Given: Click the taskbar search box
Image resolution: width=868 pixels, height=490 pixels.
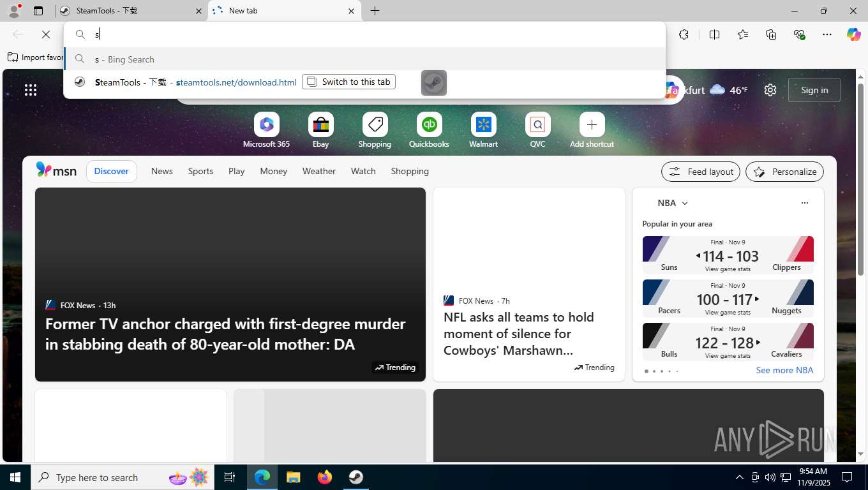Looking at the screenshot, I should pos(123,477).
